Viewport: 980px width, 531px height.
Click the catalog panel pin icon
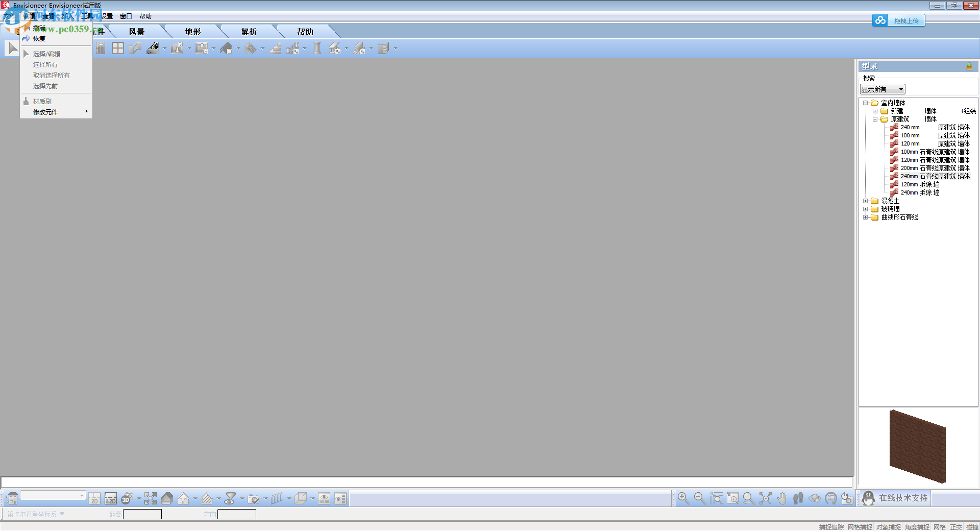pyautogui.click(x=969, y=66)
